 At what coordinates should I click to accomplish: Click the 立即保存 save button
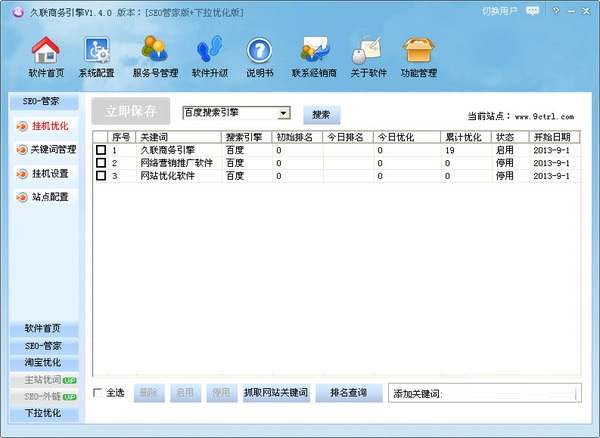pyautogui.click(x=131, y=111)
